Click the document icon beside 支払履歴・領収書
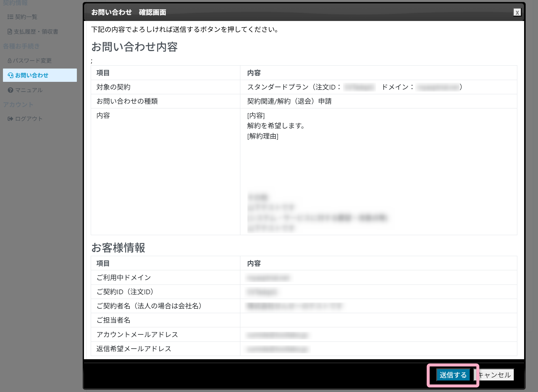Viewport: 538px width, 392px height. [x=10, y=32]
